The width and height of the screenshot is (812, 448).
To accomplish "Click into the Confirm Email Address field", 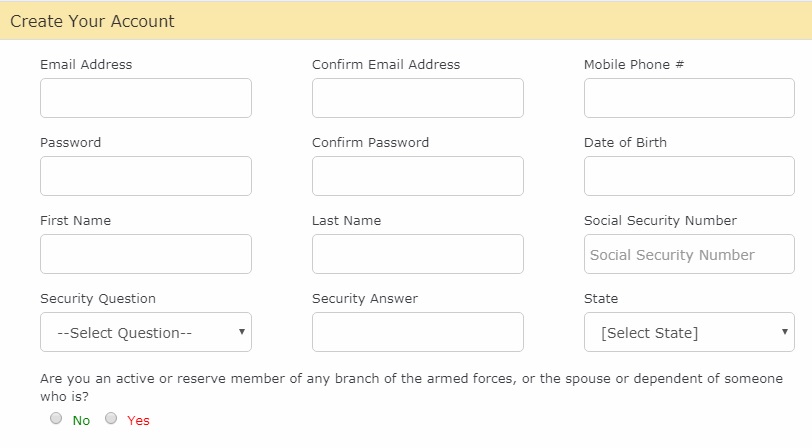I will pos(418,98).
